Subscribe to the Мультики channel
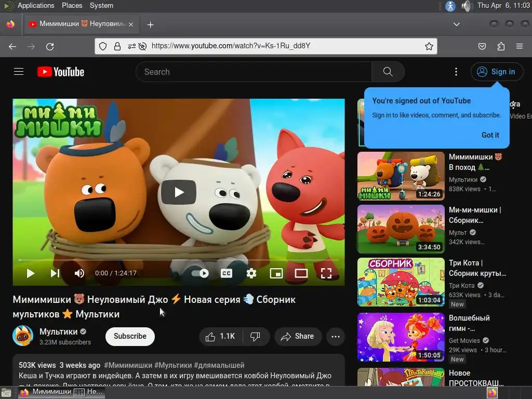 tap(130, 336)
